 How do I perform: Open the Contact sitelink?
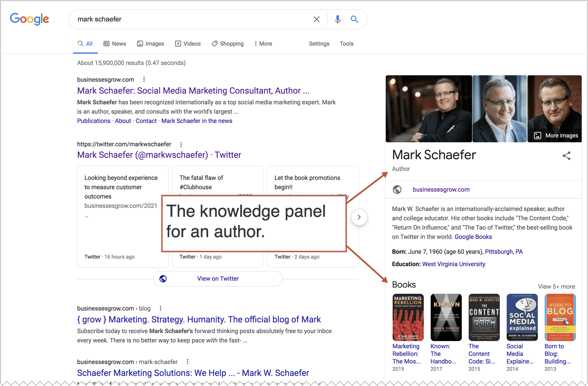pyautogui.click(x=146, y=121)
